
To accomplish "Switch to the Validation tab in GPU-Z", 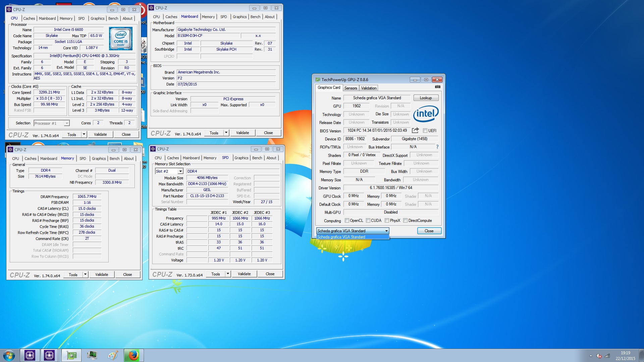I will click(369, 88).
